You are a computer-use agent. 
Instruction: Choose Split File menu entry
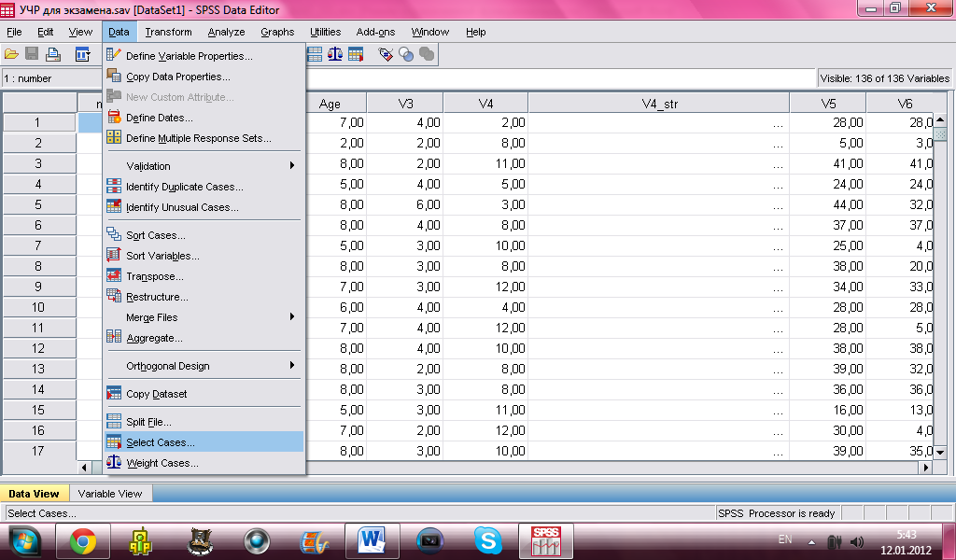(204, 422)
